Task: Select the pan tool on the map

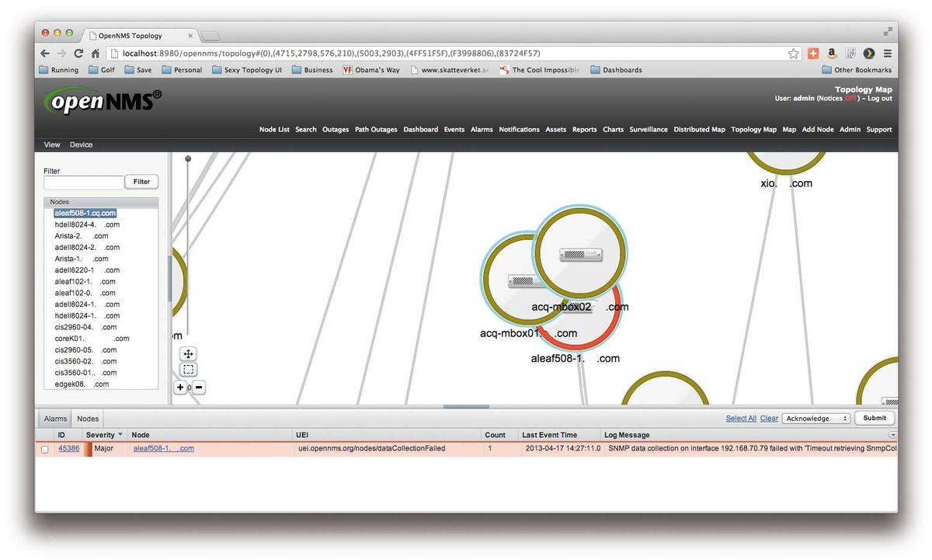Action: tap(189, 353)
